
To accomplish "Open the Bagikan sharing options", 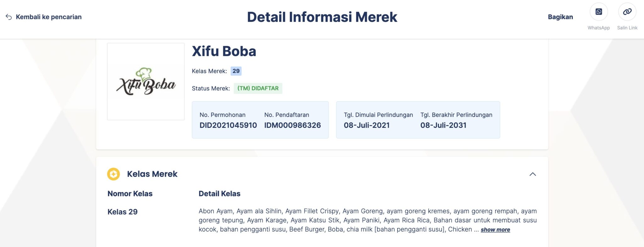I will click(x=561, y=17).
